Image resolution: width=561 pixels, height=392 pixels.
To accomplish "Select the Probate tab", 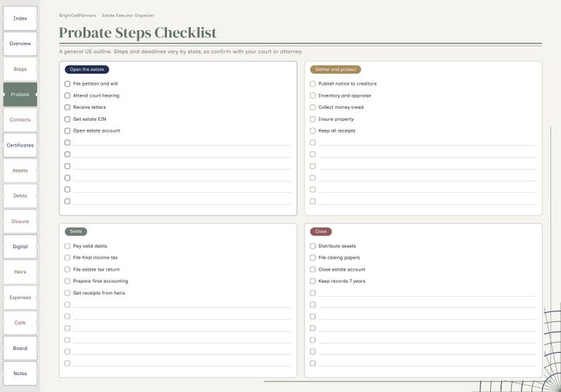I will 20,95.
